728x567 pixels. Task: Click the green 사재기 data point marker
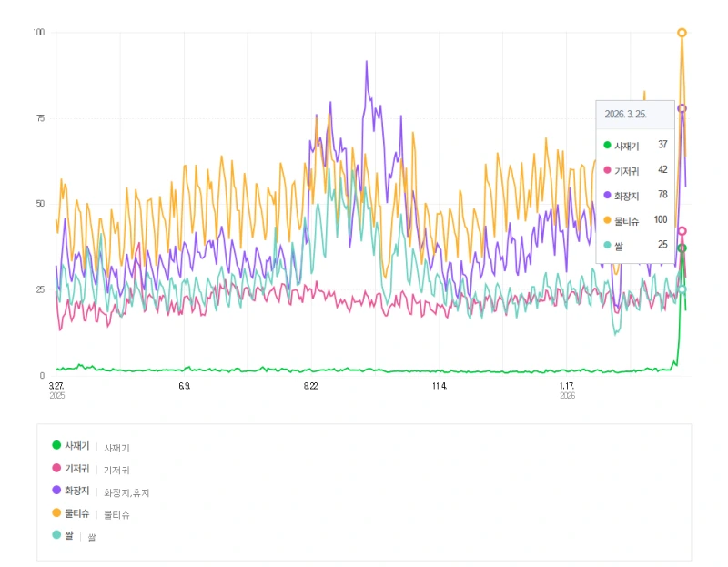tap(682, 248)
